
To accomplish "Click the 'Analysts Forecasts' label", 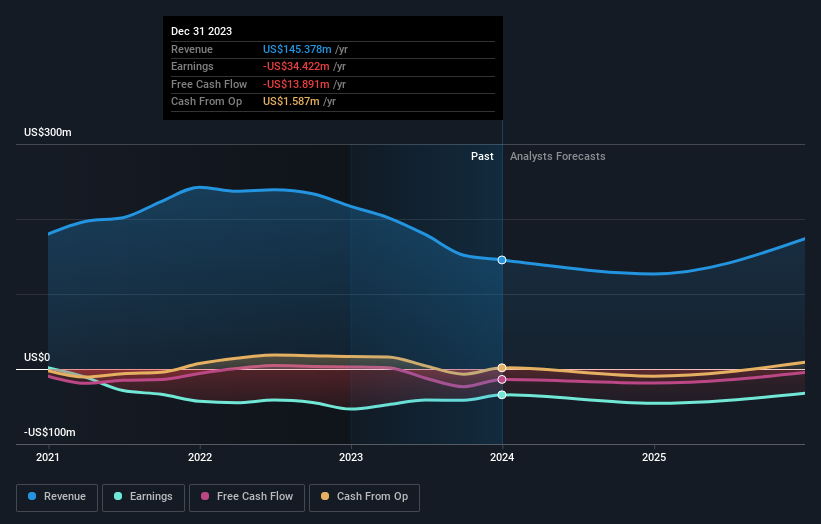I will 558,157.
